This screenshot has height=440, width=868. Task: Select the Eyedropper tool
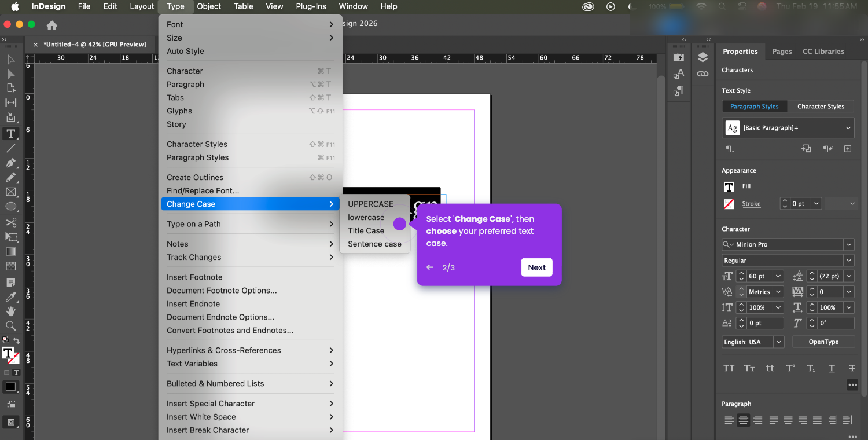pyautogui.click(x=10, y=297)
